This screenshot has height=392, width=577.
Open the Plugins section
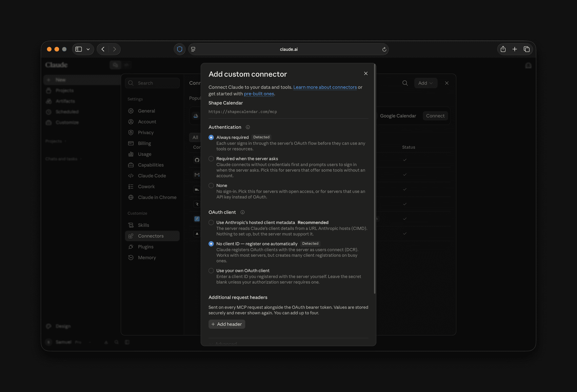pyautogui.click(x=152, y=247)
